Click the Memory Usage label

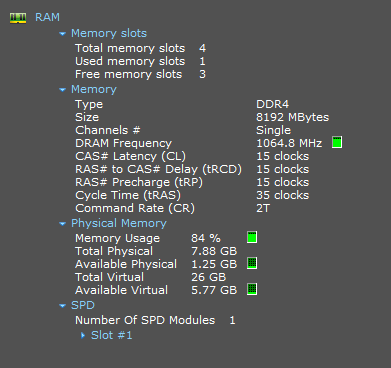(117, 238)
